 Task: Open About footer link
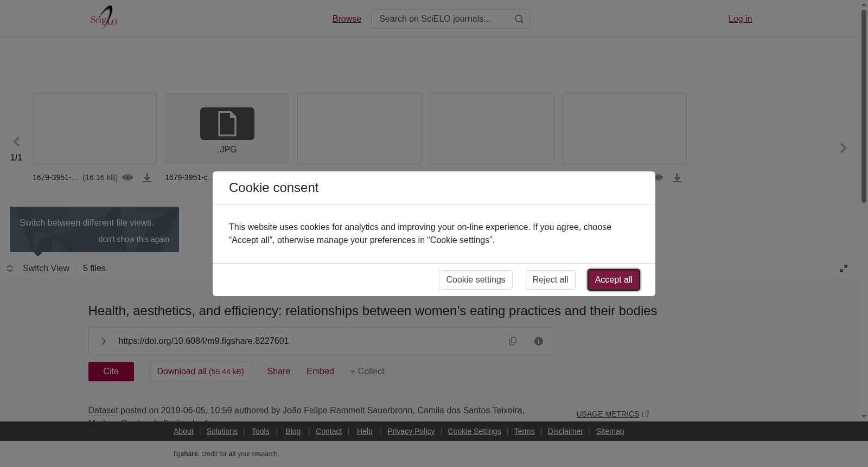click(183, 431)
